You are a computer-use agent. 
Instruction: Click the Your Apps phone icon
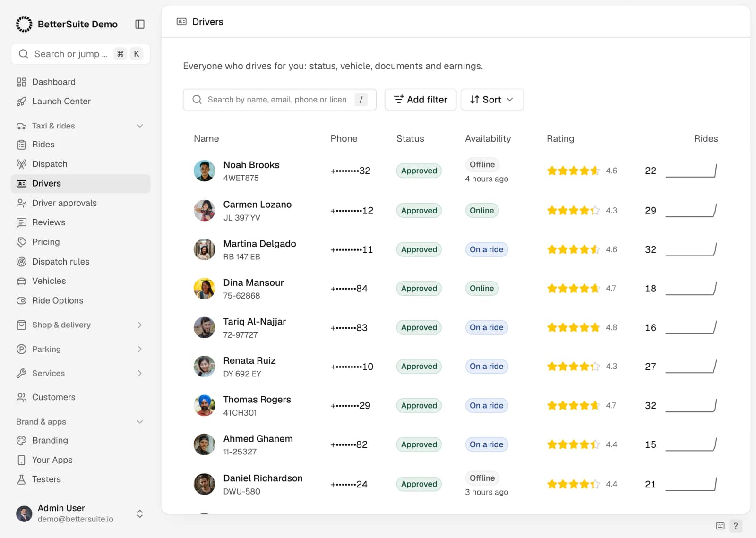pos(21,460)
